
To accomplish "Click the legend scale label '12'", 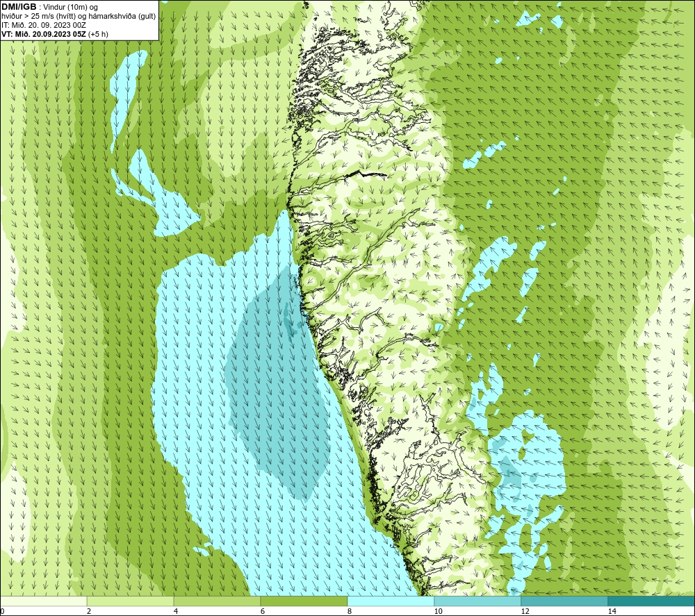I will pyautogui.click(x=525, y=611).
